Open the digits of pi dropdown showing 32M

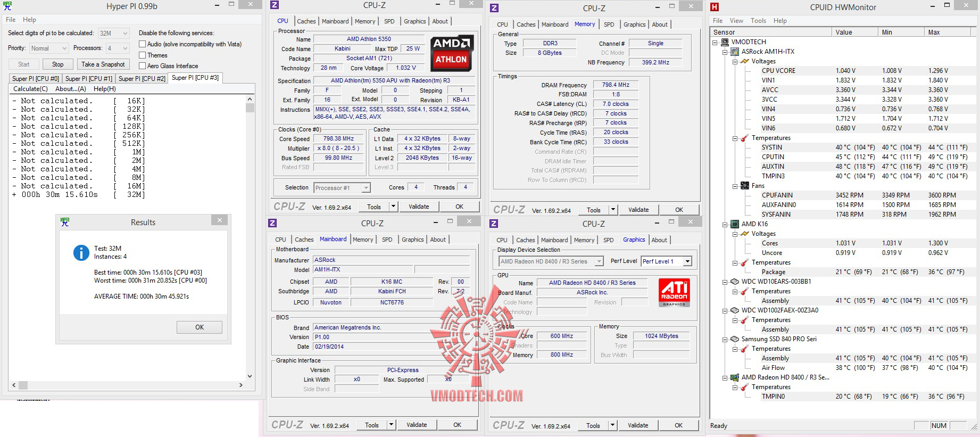point(114,33)
